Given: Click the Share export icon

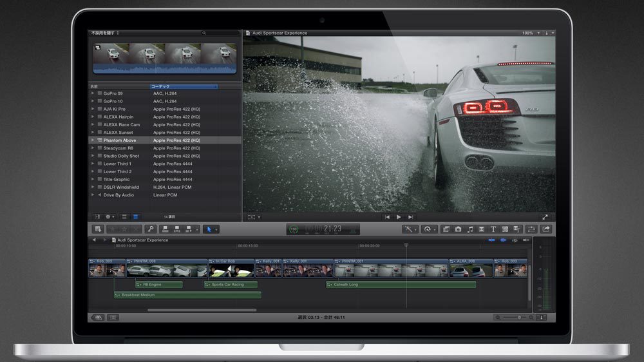Looking at the screenshot, I should (546, 229).
